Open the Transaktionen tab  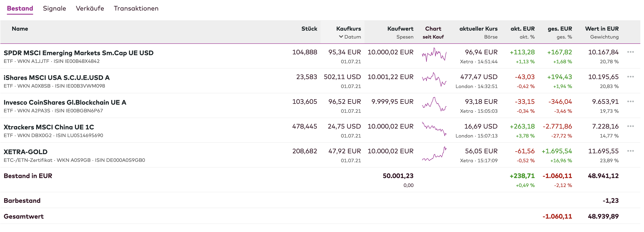pyautogui.click(x=136, y=9)
